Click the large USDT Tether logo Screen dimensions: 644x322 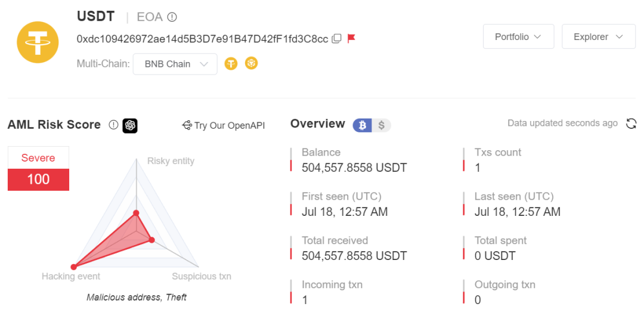point(38,42)
